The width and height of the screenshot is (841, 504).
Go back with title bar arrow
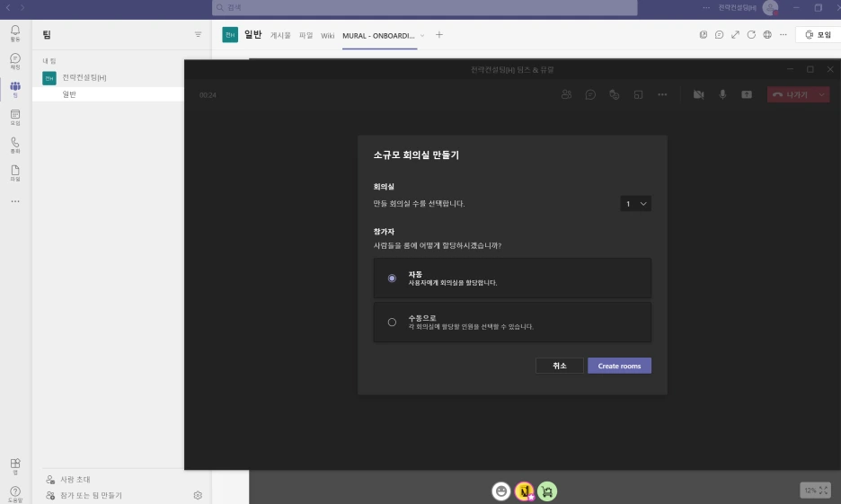8,7
